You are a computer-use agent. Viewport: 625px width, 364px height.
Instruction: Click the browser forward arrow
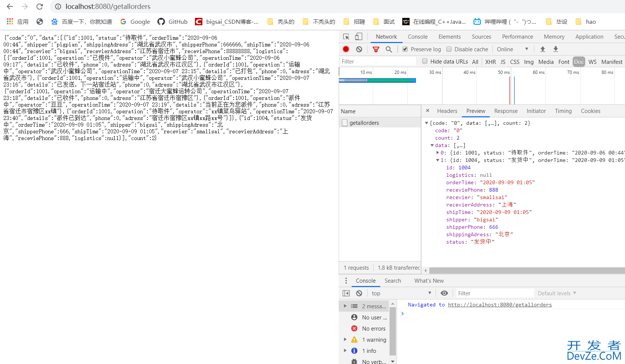click(x=25, y=6)
